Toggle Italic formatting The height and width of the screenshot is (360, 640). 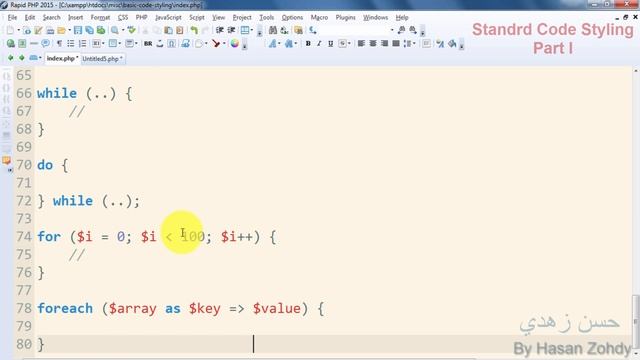tap(319, 43)
